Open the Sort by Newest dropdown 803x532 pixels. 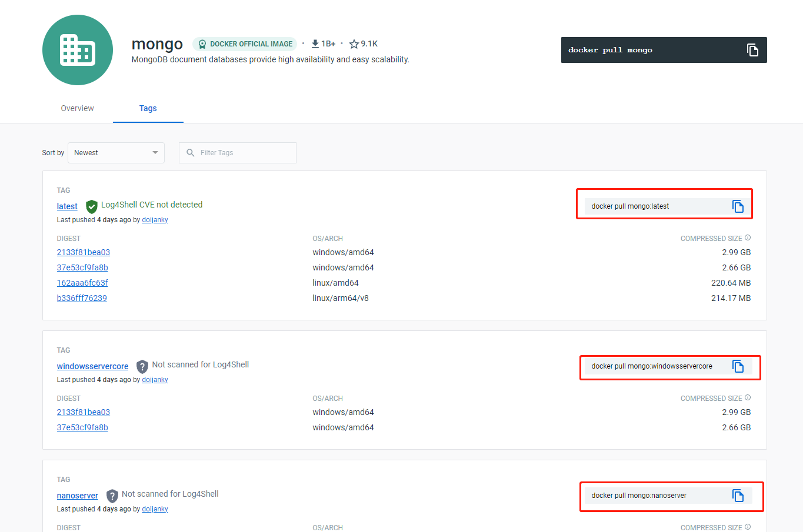click(115, 152)
